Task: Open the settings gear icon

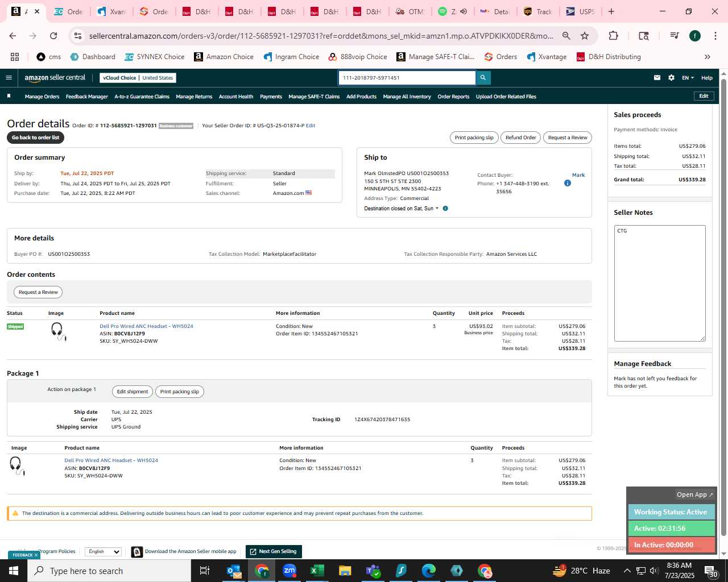Action: (x=671, y=78)
